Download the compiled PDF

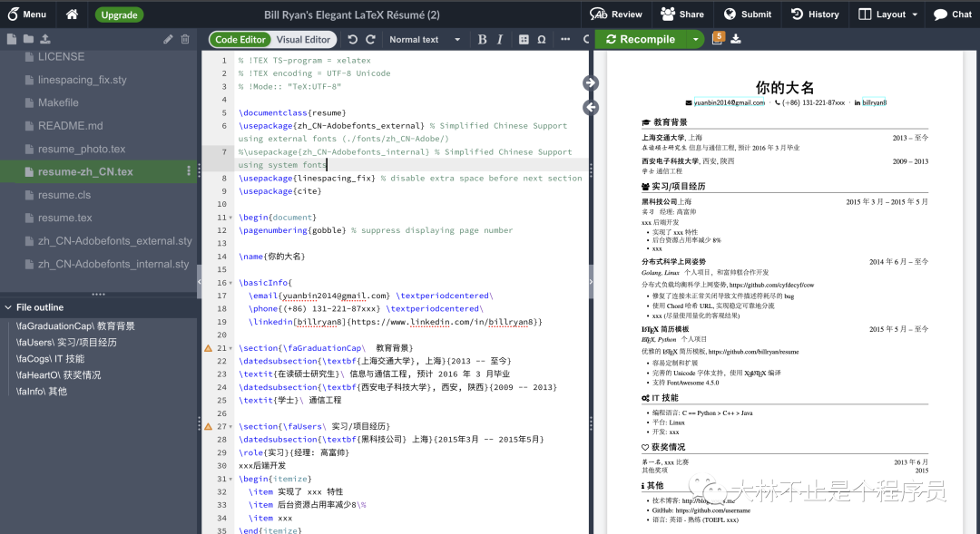coord(736,39)
